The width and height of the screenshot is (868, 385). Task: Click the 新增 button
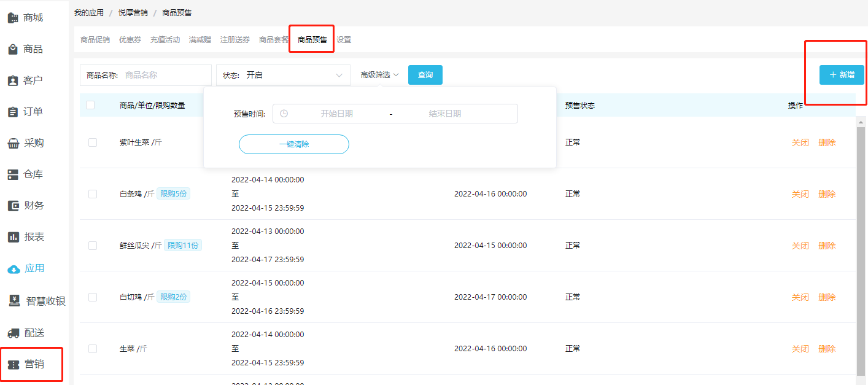[842, 75]
